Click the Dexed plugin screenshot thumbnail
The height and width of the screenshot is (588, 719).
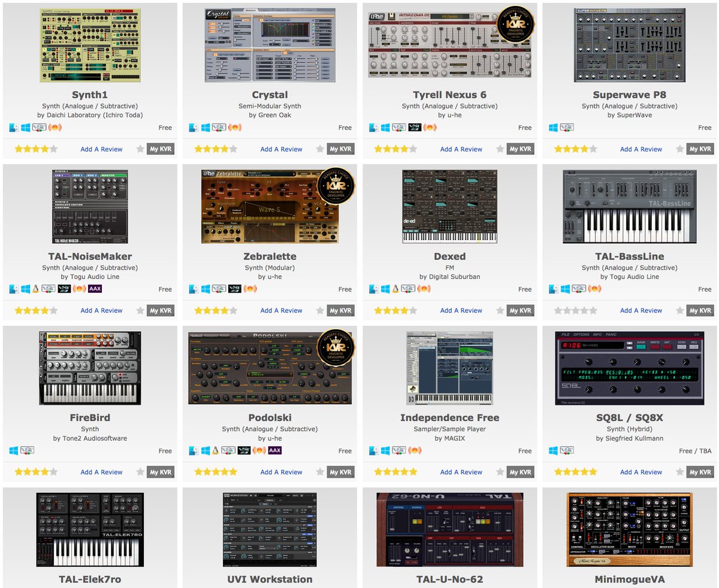click(x=449, y=207)
